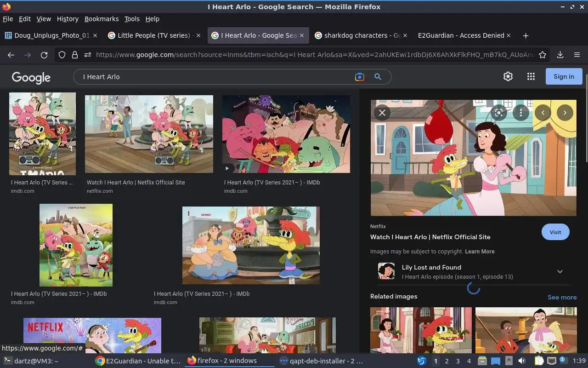588x368 pixels.
Task: Open the History menu
Action: click(68, 19)
